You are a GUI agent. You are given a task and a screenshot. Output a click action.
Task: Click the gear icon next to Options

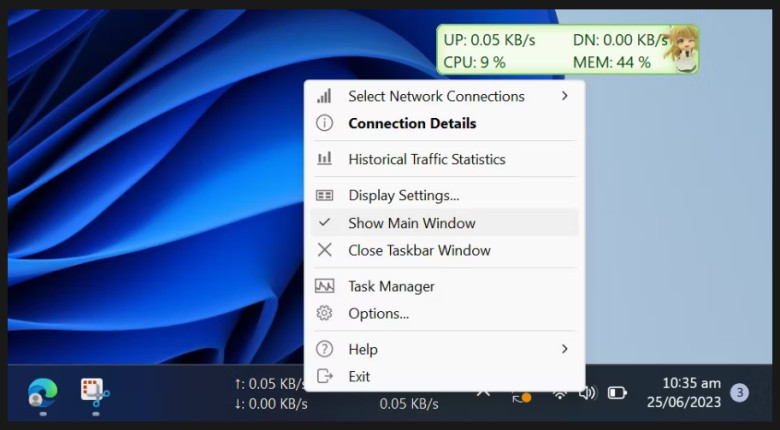point(324,313)
